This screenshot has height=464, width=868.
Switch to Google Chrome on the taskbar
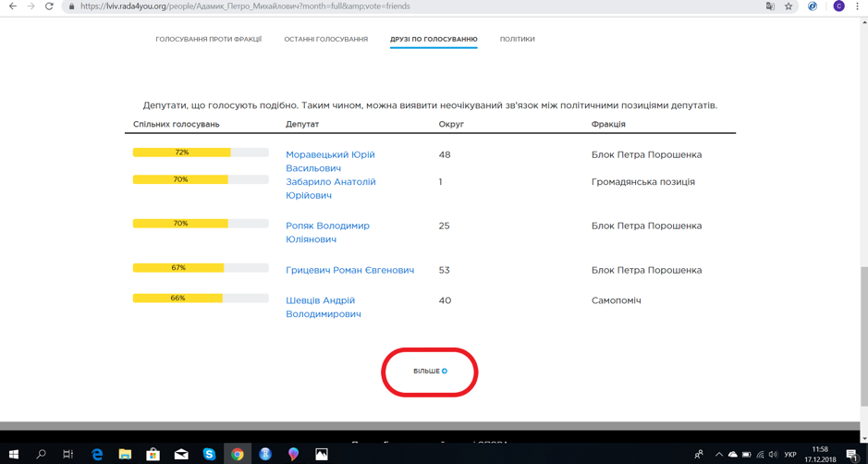238,454
